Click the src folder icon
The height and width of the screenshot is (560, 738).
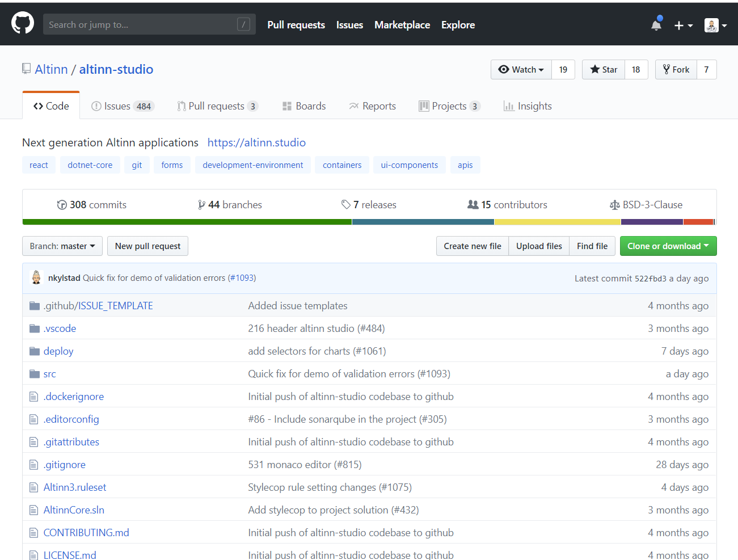coord(34,374)
